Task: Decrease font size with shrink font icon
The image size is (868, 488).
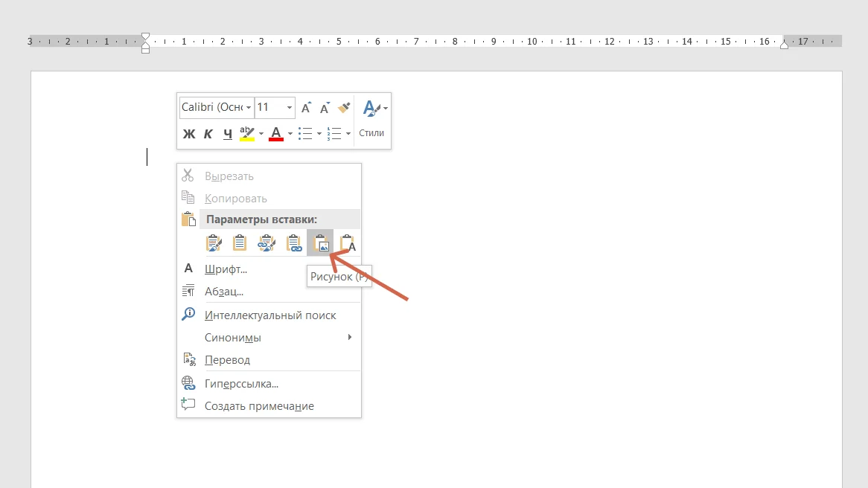Action: coord(325,108)
